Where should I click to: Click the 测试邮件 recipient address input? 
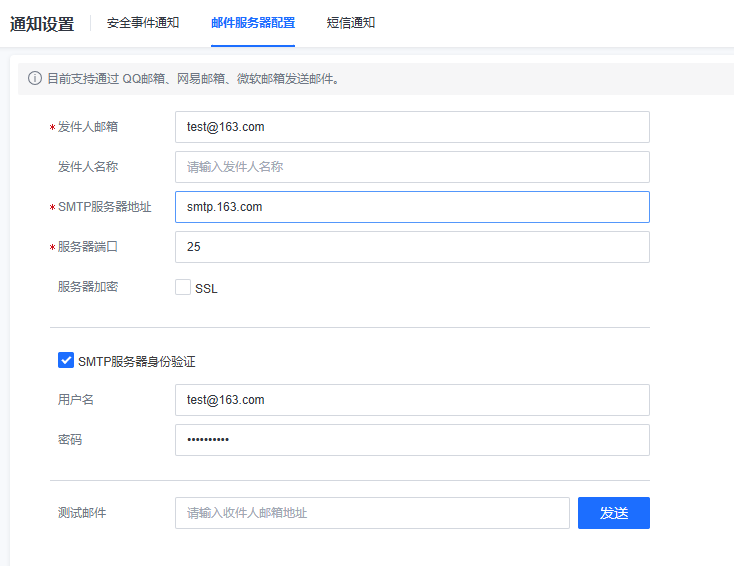(371, 513)
